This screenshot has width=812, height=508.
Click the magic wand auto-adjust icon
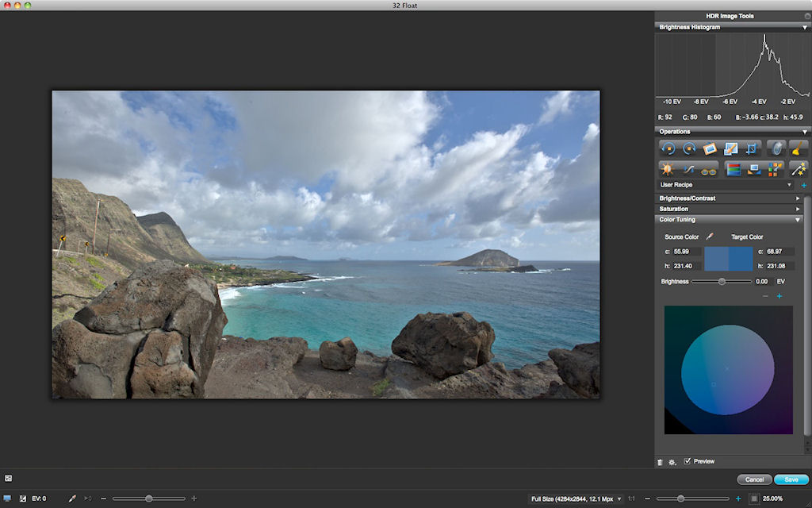coord(798,169)
